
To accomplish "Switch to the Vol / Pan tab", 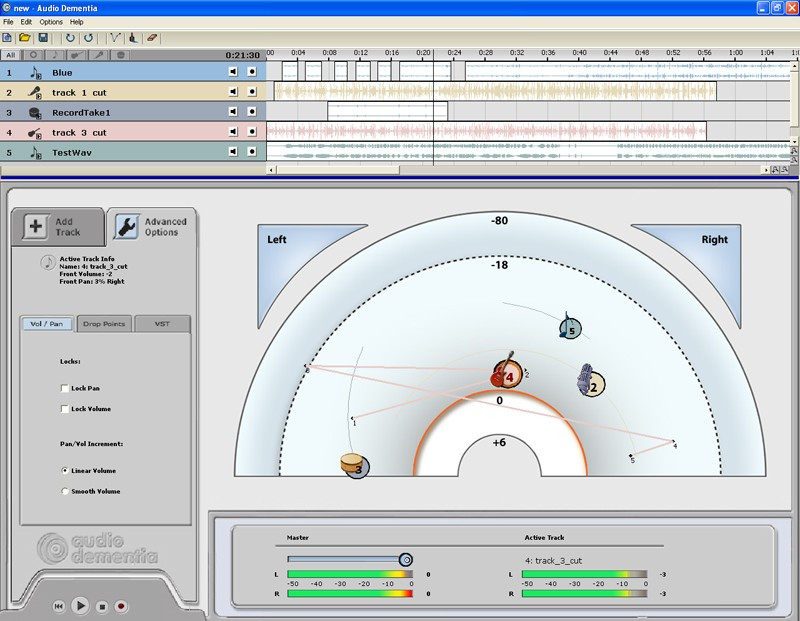I will pyautogui.click(x=46, y=324).
